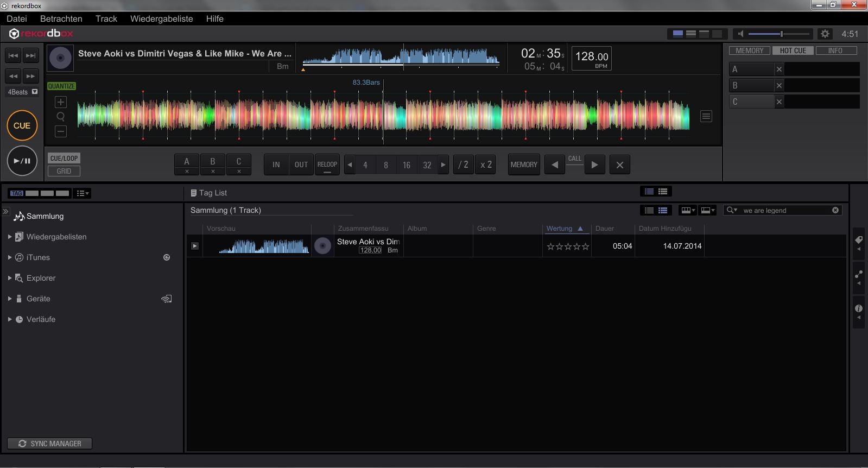Select the fourth layout view icon in header
The height and width of the screenshot is (468, 868).
[x=717, y=34]
